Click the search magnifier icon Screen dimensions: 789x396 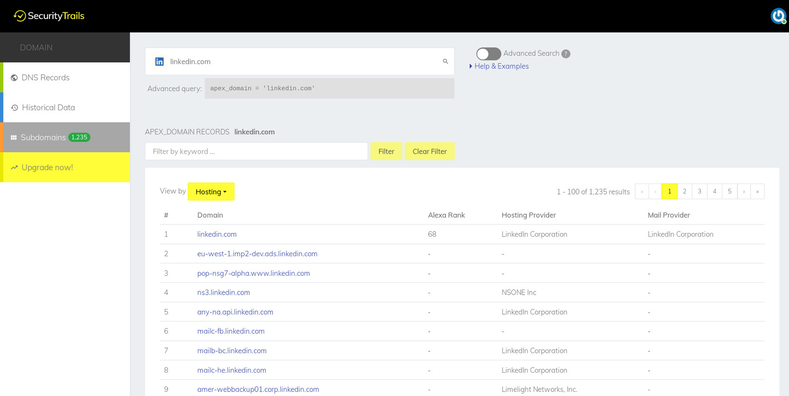point(445,61)
